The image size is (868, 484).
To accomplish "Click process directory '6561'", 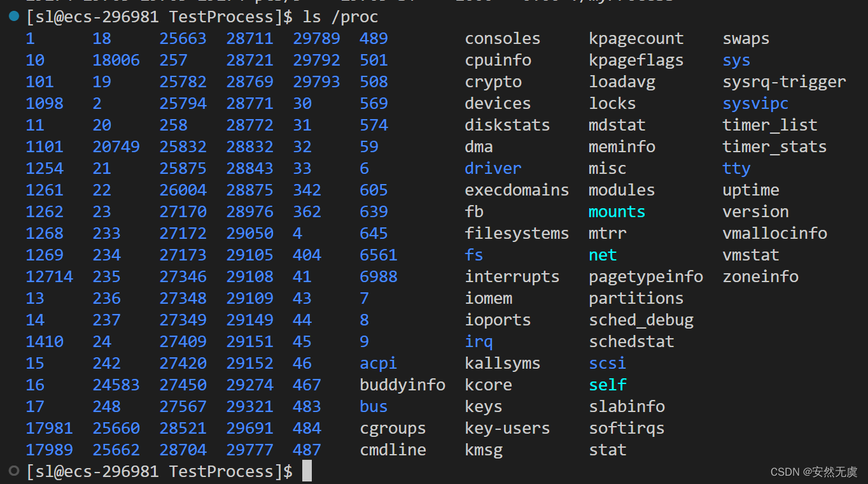I will [x=379, y=255].
